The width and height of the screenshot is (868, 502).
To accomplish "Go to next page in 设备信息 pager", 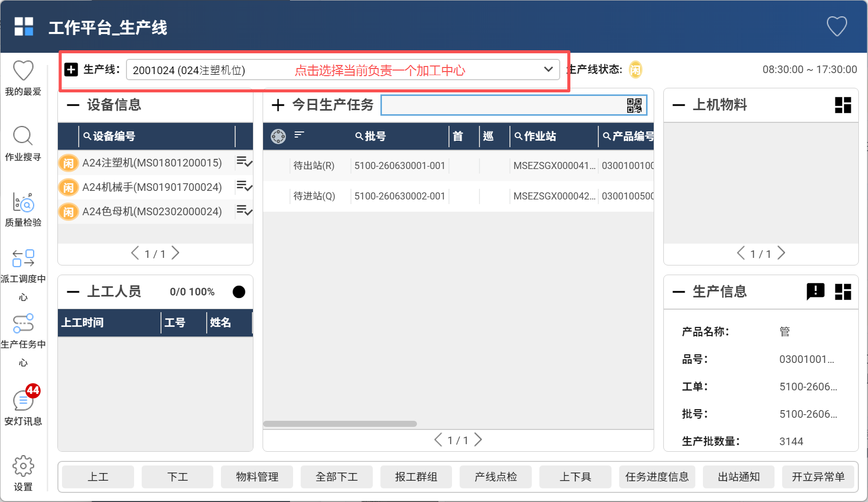I will [x=176, y=253].
